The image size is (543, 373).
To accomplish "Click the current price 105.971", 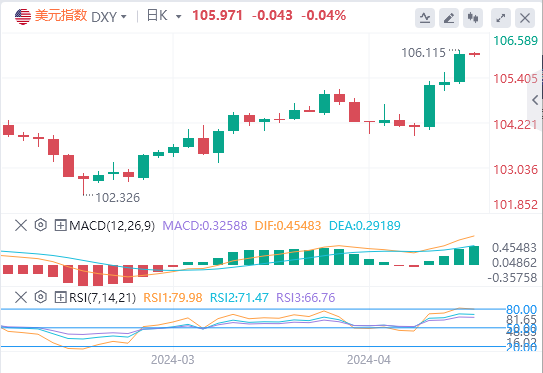I will point(217,16).
